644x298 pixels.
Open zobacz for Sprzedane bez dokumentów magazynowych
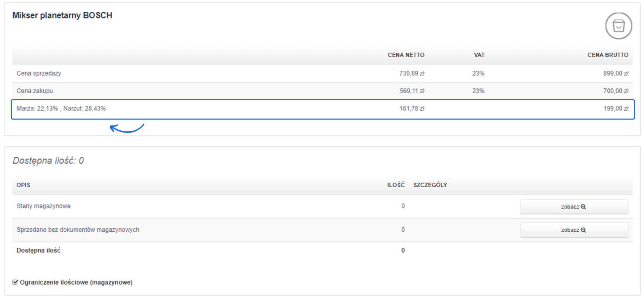pos(574,230)
